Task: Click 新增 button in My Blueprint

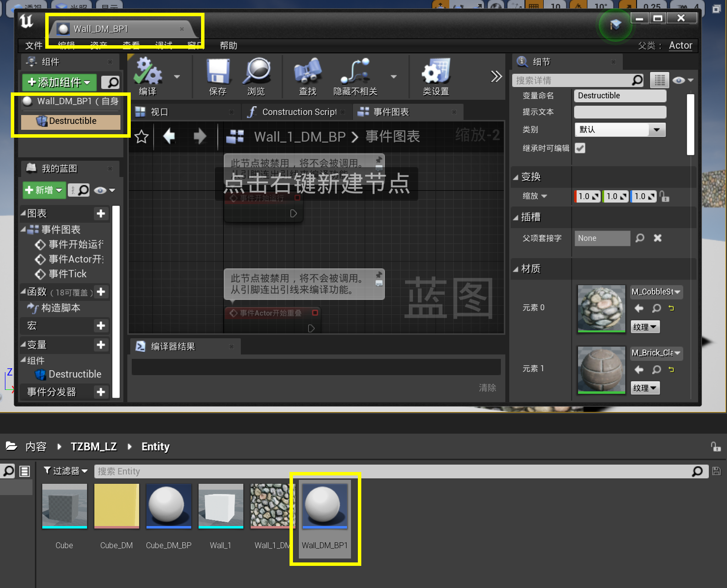Action: pyautogui.click(x=44, y=190)
